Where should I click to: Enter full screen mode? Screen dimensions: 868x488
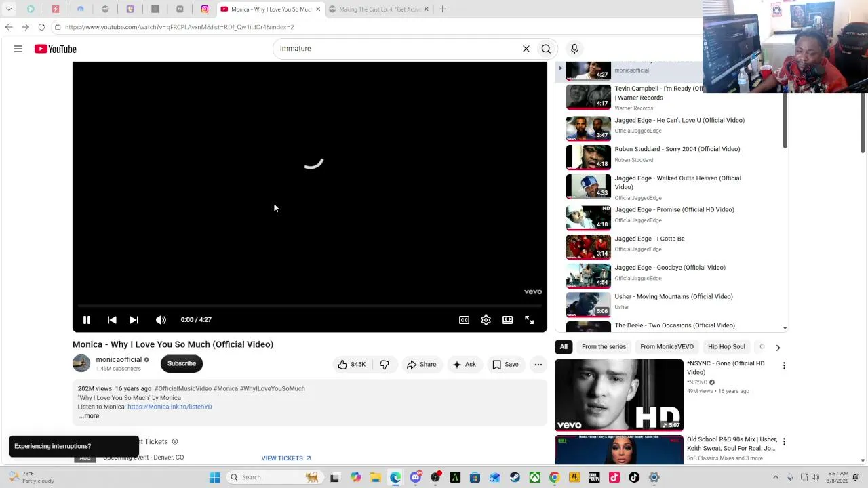(x=529, y=320)
